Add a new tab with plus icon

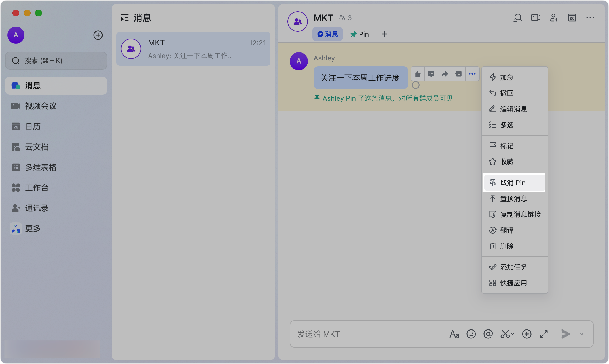385,34
